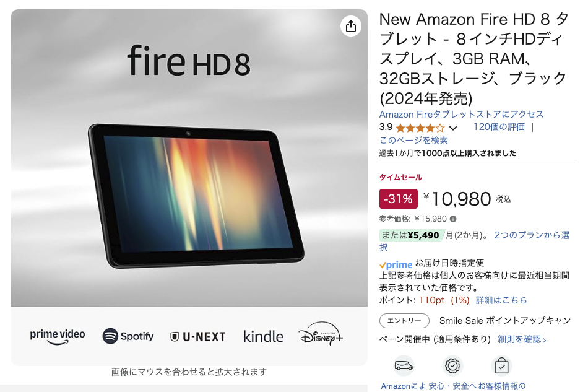Click the U-NEXT logo
This screenshot has height=392, width=588.
point(198,336)
